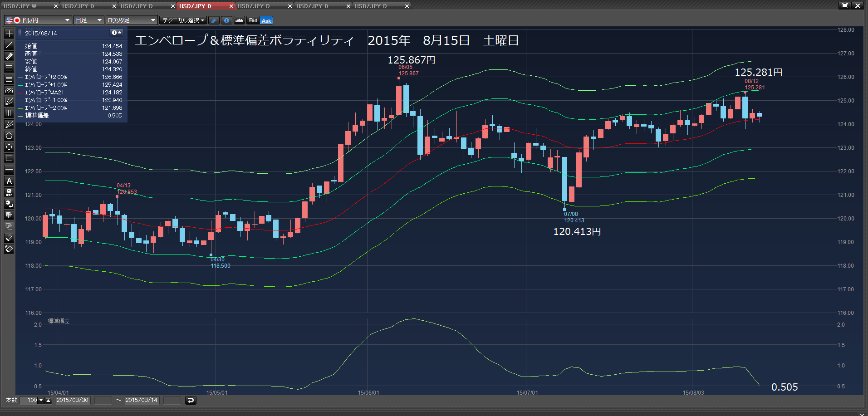Viewport: 868px width, 416px height.
Task: Select the hand grab tool
Action: click(x=9, y=226)
